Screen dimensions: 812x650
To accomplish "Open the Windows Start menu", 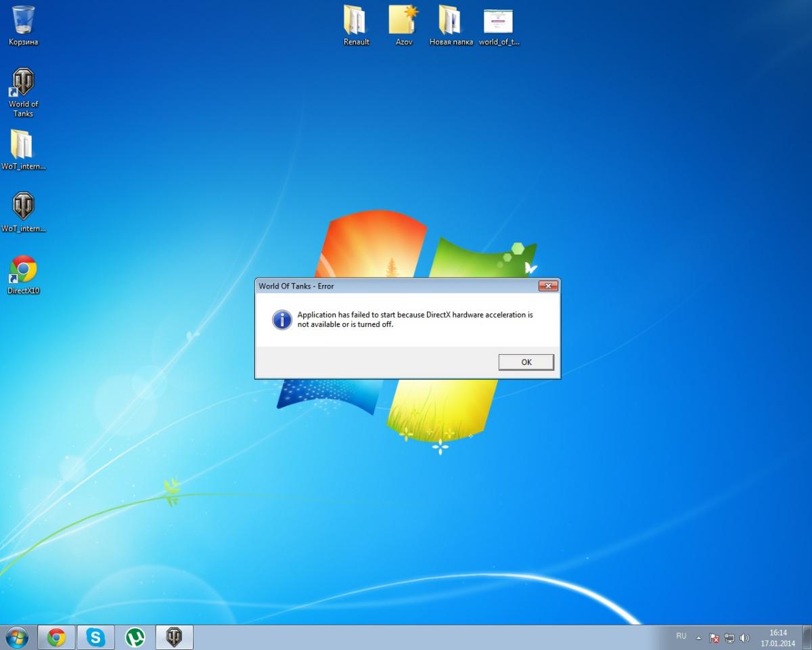I will point(16,637).
